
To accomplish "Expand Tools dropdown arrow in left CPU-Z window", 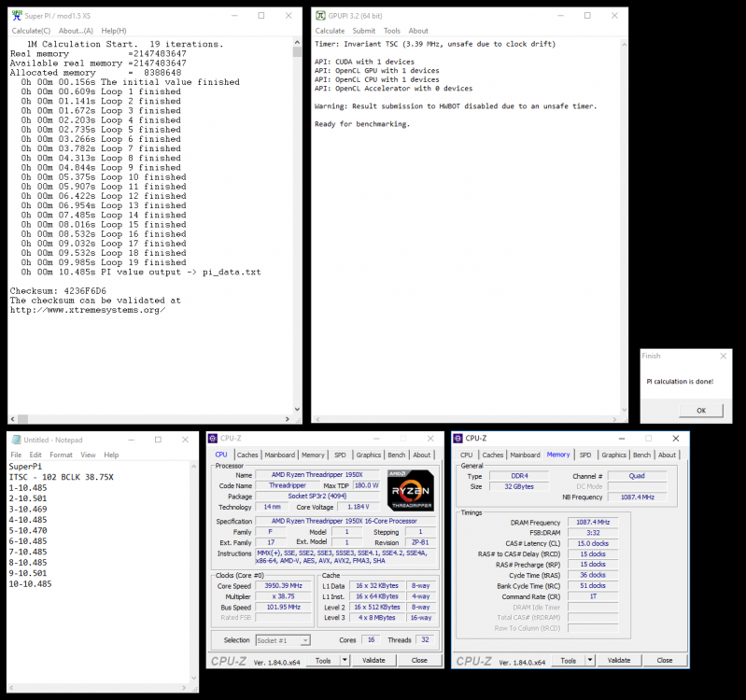I will (x=345, y=661).
